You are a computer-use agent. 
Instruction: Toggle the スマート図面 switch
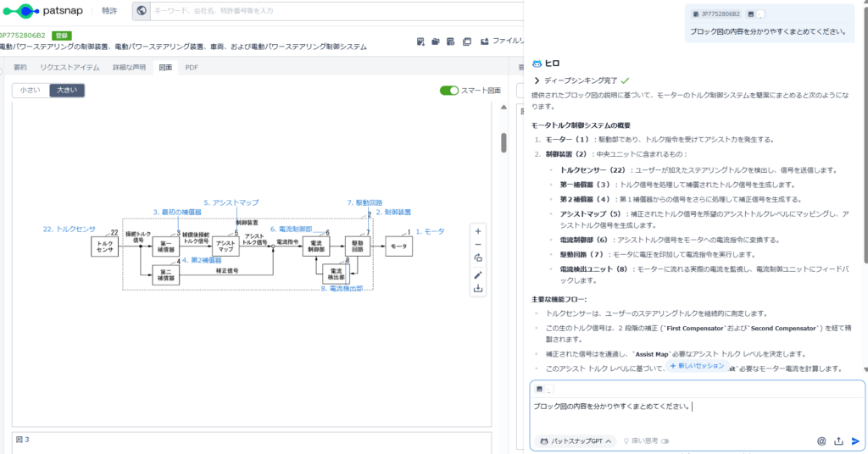click(x=449, y=91)
